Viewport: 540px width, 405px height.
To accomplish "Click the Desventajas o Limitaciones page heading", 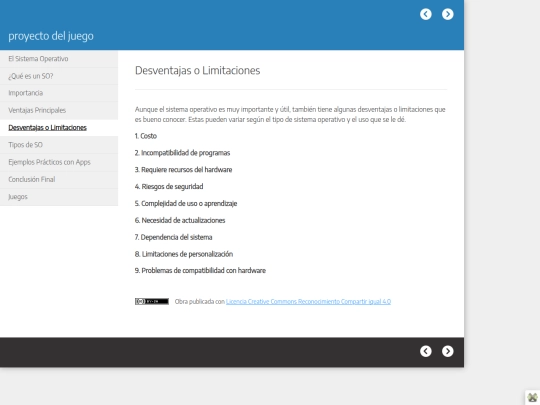I will pyautogui.click(x=197, y=71).
